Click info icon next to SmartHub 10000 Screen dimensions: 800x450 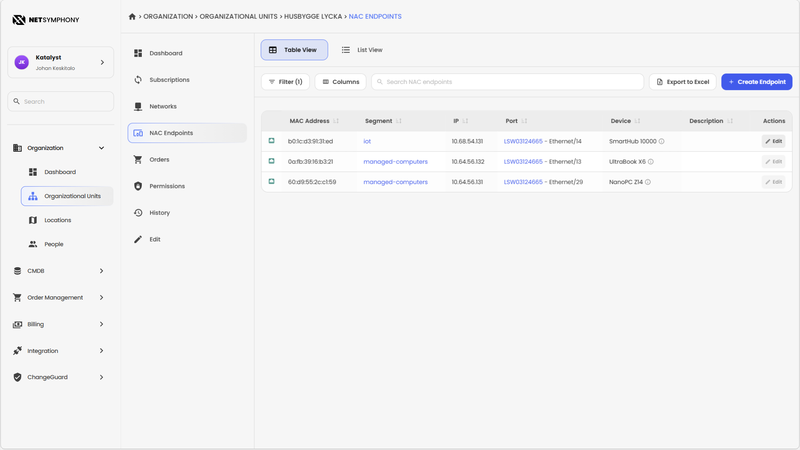662,141
